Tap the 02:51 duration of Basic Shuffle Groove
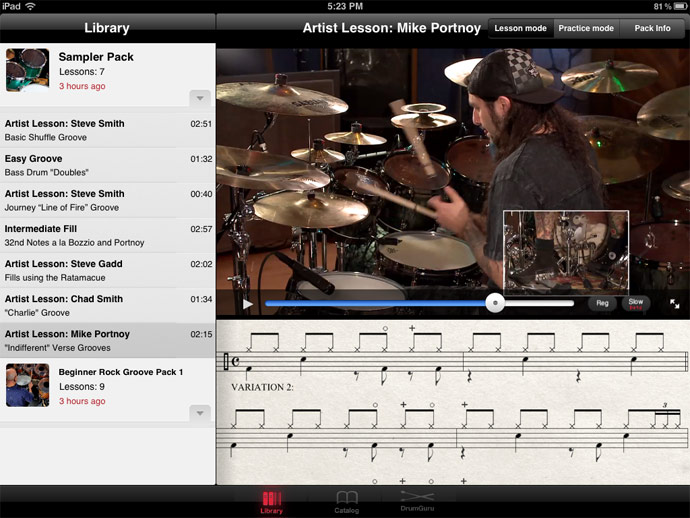 pyautogui.click(x=201, y=124)
